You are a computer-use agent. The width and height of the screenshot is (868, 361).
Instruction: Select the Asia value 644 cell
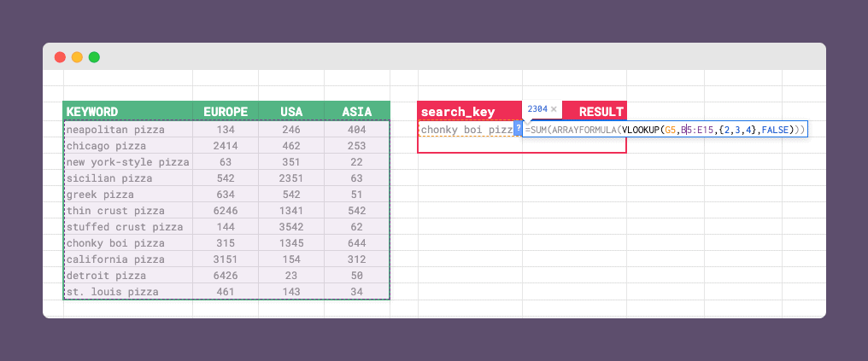(x=357, y=243)
